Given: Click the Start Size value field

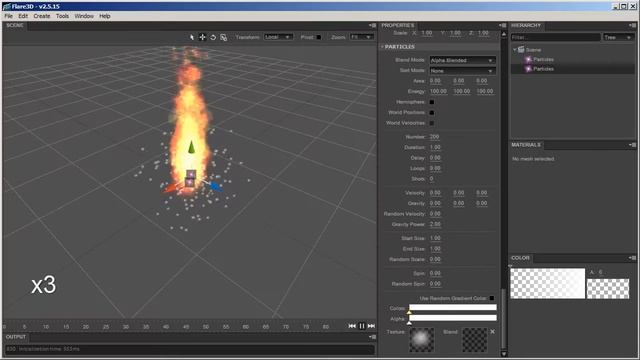Looking at the screenshot, I should [x=435, y=238].
